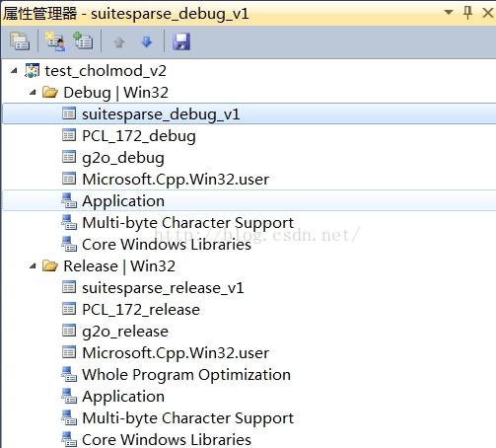Click the Release | Win32 folder icon
This screenshot has width=496, height=448.
tap(50, 265)
